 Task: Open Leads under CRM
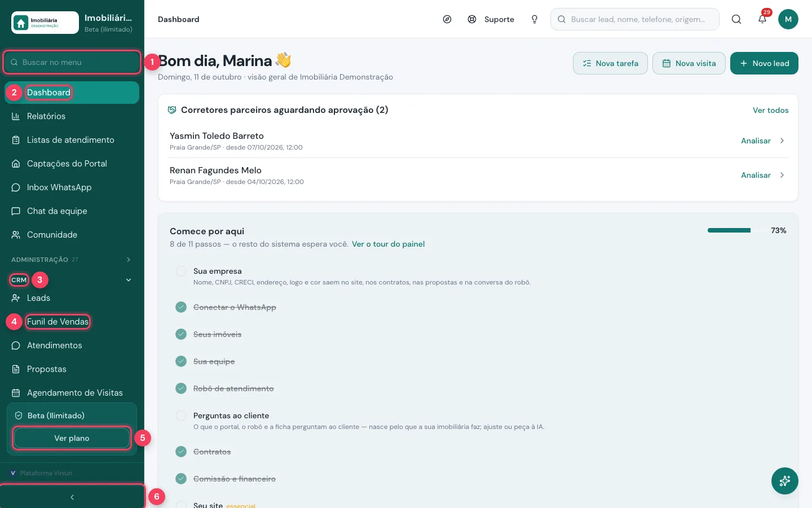tap(72, 298)
